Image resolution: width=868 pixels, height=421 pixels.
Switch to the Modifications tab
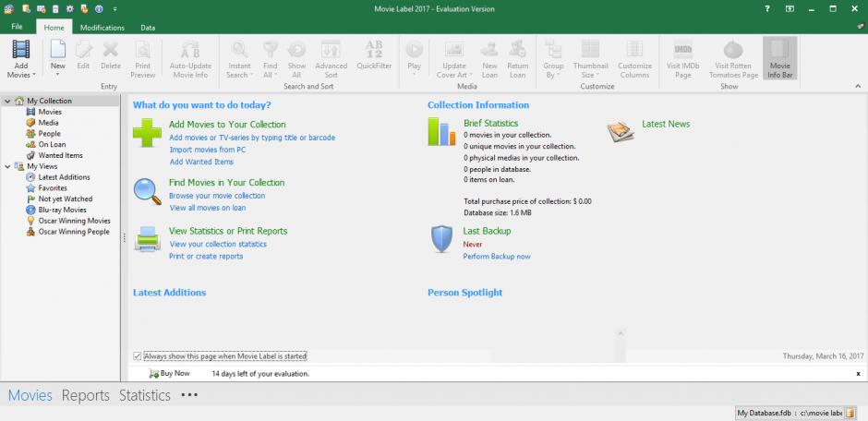click(x=102, y=27)
